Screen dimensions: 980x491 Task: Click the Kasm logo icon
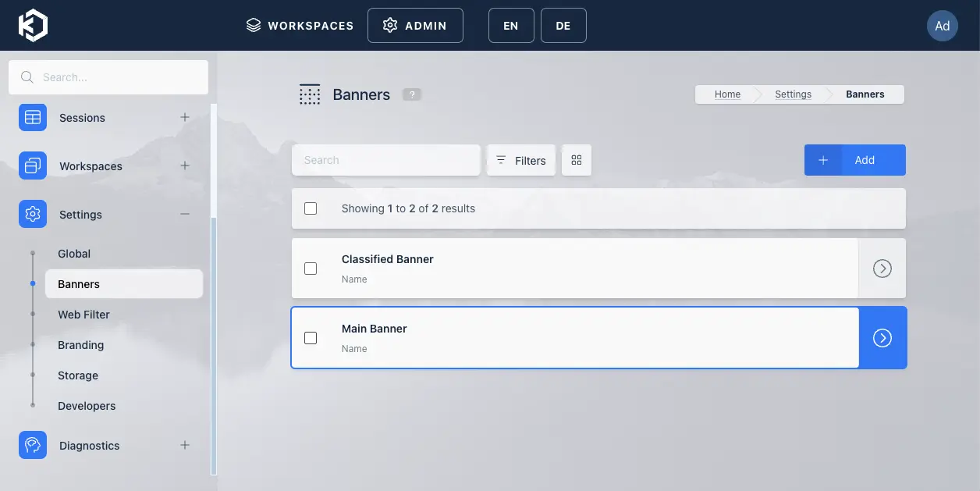click(32, 24)
